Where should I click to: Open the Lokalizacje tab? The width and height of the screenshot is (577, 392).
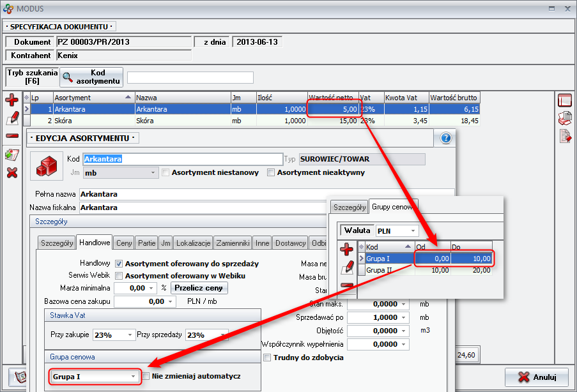click(194, 243)
